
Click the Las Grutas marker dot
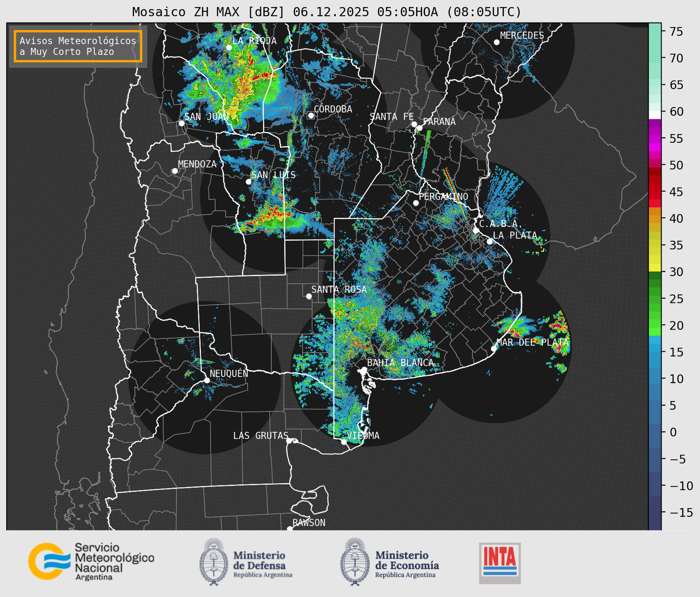pos(289,441)
